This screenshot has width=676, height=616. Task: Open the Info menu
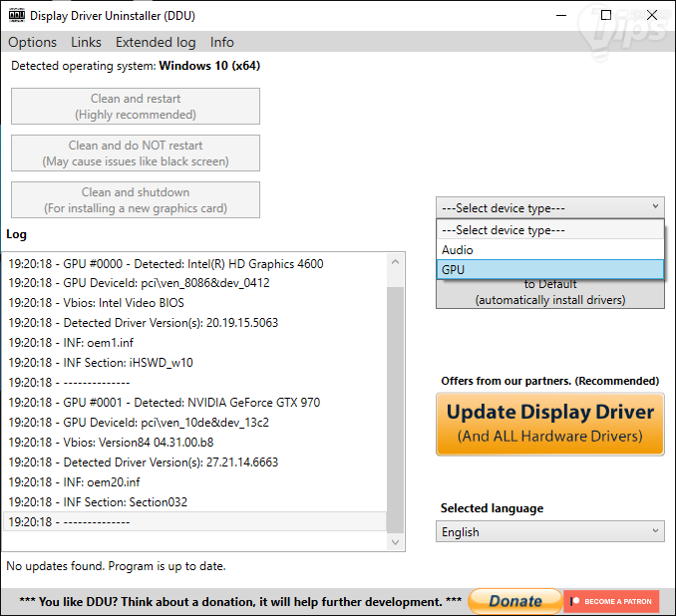point(222,42)
